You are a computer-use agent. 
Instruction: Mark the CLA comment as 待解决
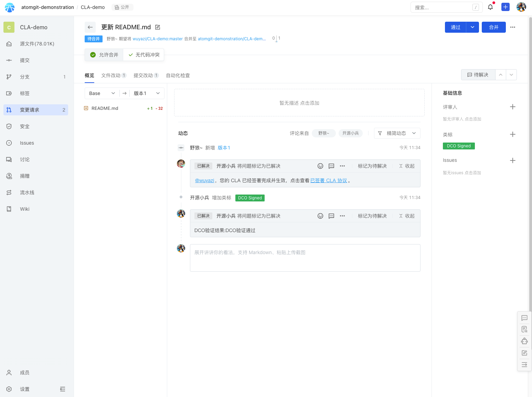(x=372, y=166)
